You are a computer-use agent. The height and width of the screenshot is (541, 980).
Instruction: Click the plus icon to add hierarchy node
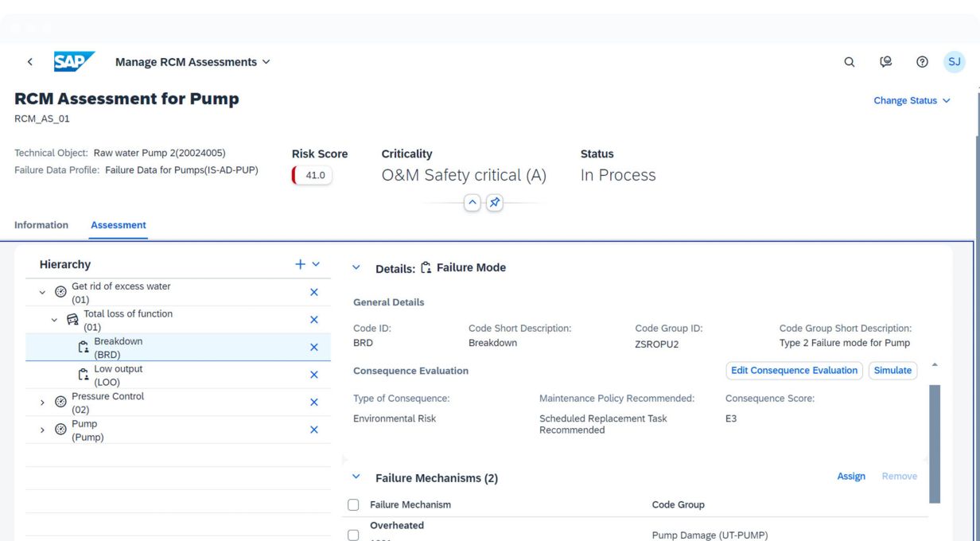(300, 264)
